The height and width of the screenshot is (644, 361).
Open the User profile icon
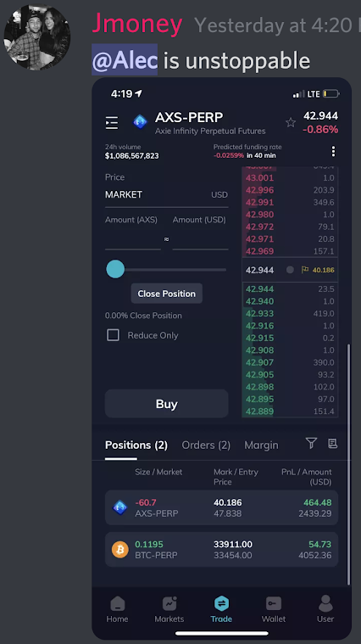pos(325,603)
